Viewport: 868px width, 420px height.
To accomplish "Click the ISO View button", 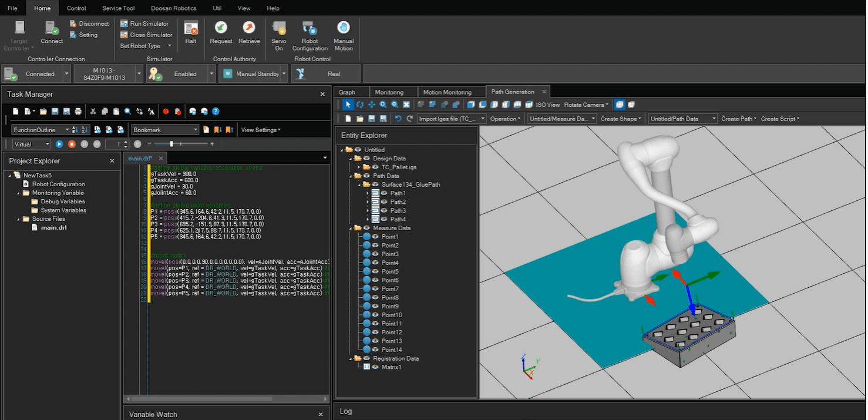I will point(547,105).
